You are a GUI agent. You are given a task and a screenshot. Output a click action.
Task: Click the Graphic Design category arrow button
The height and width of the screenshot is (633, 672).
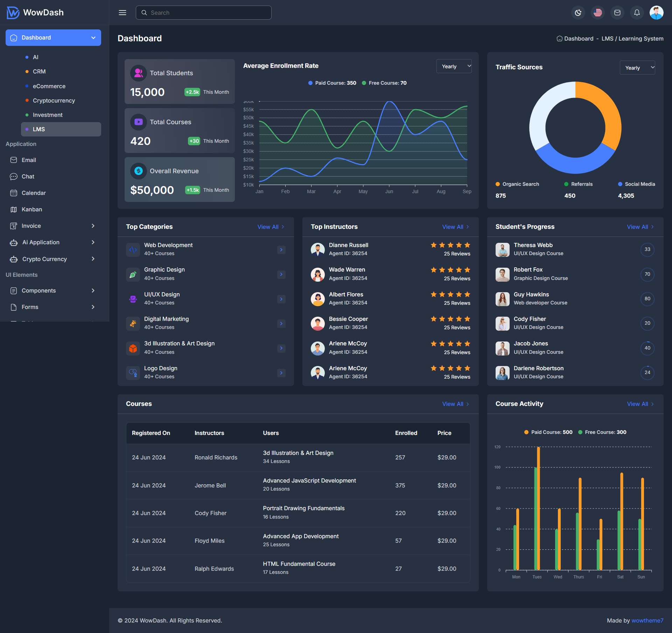point(281,274)
